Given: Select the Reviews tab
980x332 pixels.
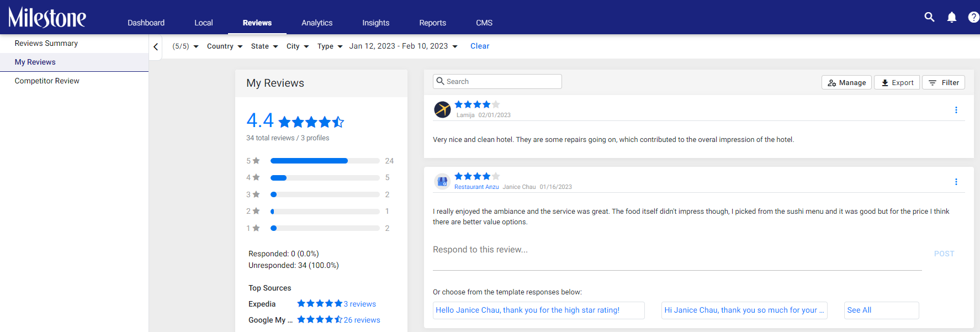Looking at the screenshot, I should click(257, 23).
